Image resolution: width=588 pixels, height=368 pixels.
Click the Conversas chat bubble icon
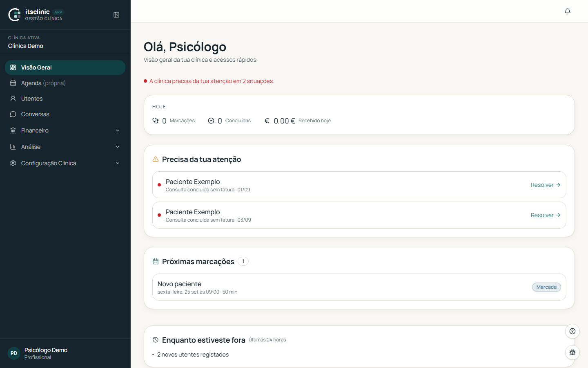point(13,114)
